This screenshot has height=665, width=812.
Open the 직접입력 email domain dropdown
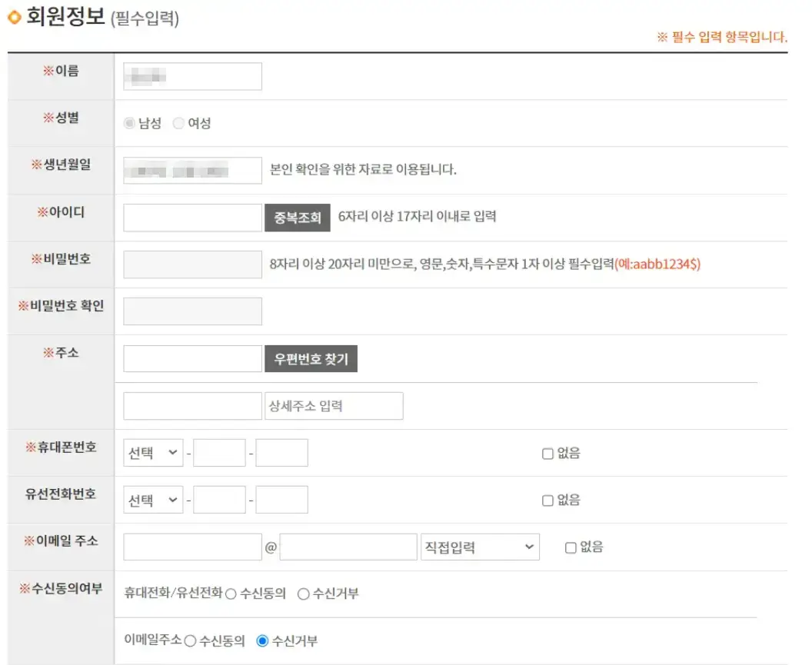point(481,547)
